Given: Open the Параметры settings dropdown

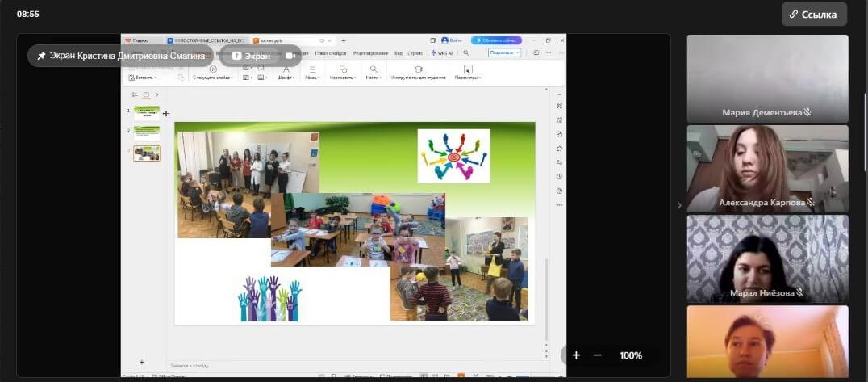Looking at the screenshot, I should [467, 73].
